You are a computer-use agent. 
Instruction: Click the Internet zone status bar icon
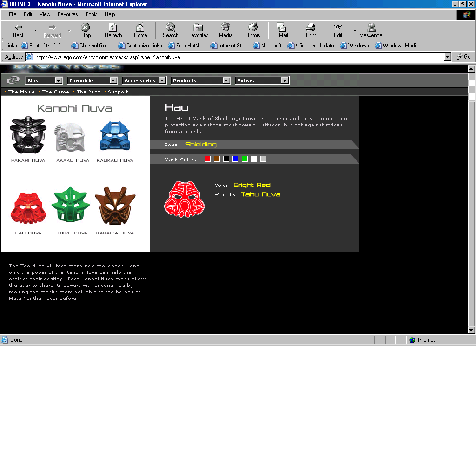(x=412, y=340)
